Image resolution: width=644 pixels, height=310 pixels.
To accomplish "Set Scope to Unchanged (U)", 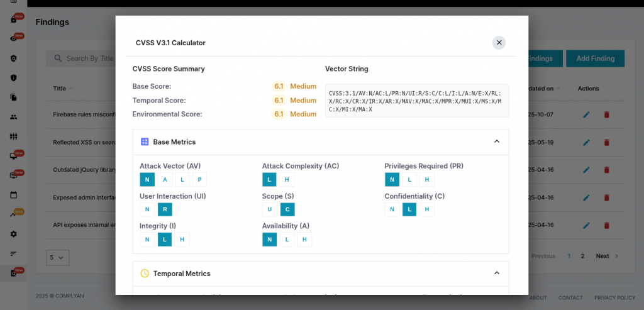I will (269, 209).
